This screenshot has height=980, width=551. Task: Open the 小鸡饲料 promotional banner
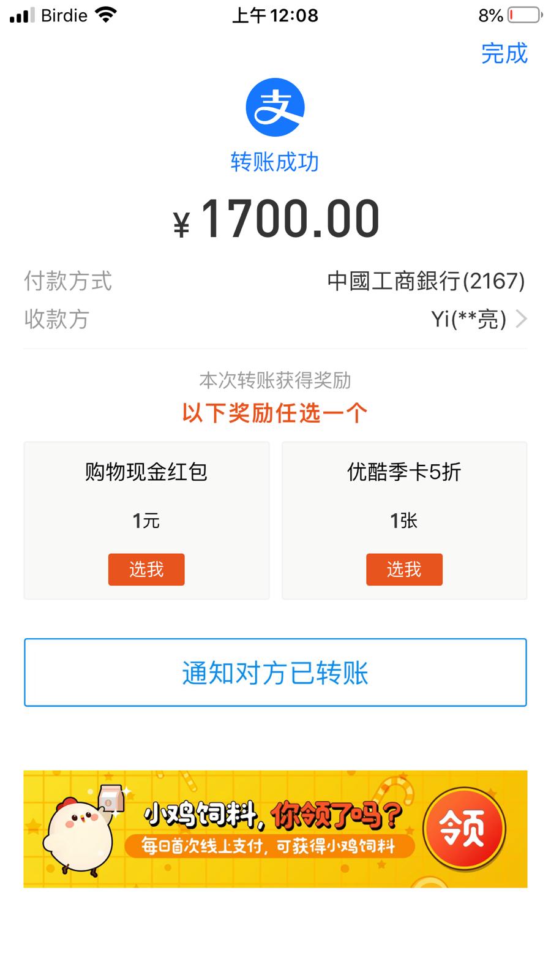click(275, 829)
